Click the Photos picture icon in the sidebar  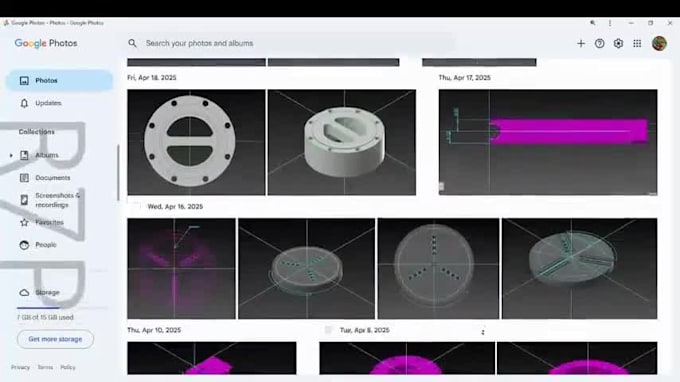pos(24,81)
